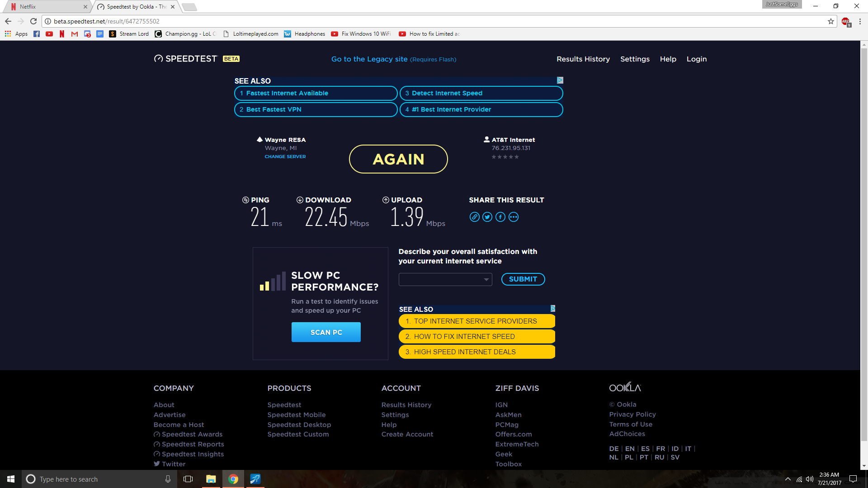This screenshot has width=868, height=488.
Task: Open Loltimeplayed.com bookmark
Action: [x=251, y=34]
